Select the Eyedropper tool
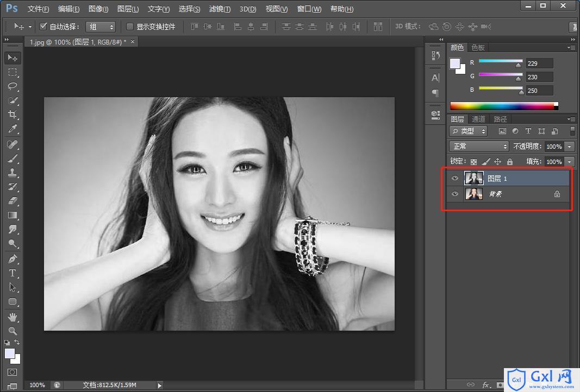This screenshot has height=392, width=580. (13, 129)
